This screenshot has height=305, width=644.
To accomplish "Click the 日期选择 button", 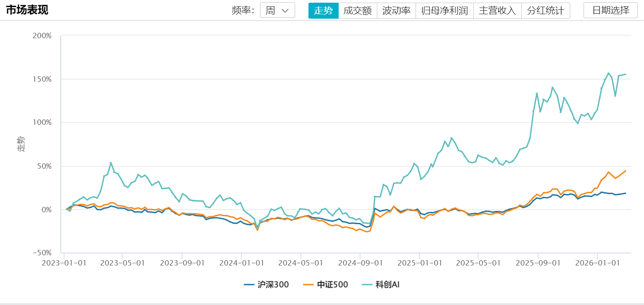I will 611,11.
